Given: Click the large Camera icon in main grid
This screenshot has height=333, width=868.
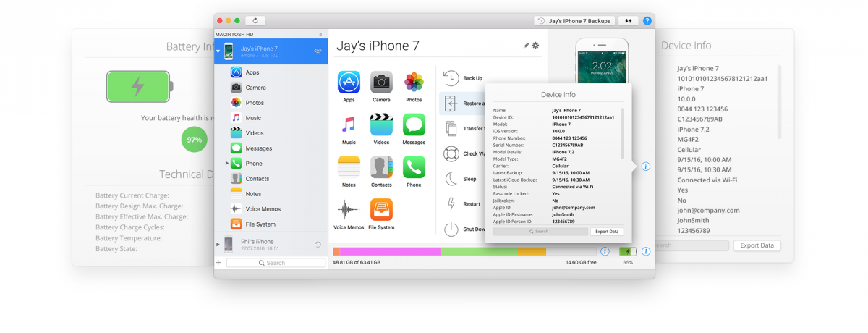Looking at the screenshot, I should click(x=381, y=82).
